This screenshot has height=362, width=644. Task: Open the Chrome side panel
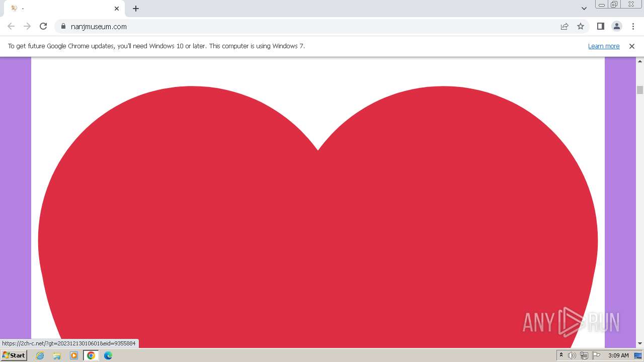click(600, 26)
